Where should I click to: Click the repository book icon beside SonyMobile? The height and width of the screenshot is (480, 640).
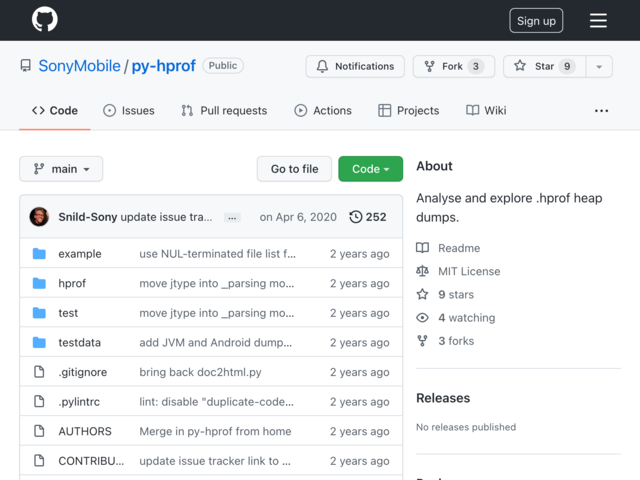tap(26, 66)
